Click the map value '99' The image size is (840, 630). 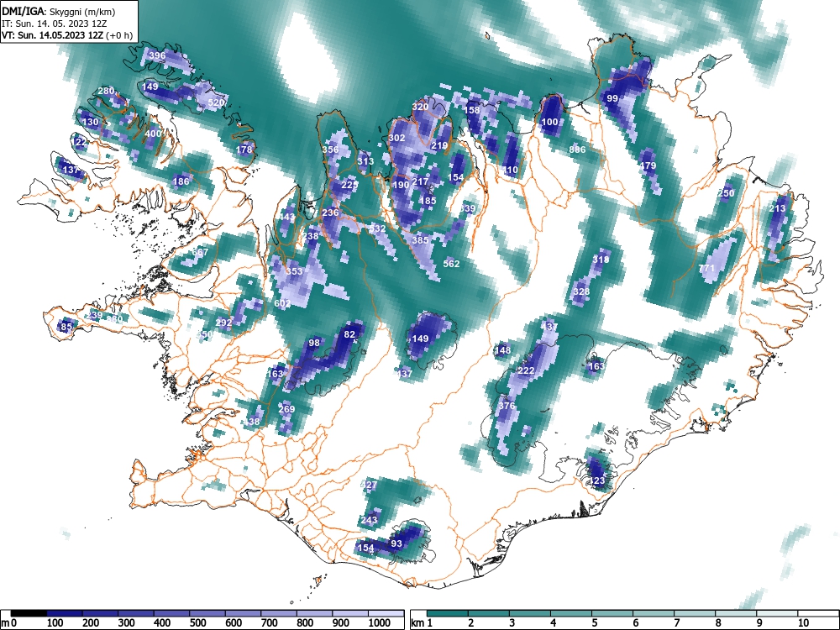pos(612,98)
